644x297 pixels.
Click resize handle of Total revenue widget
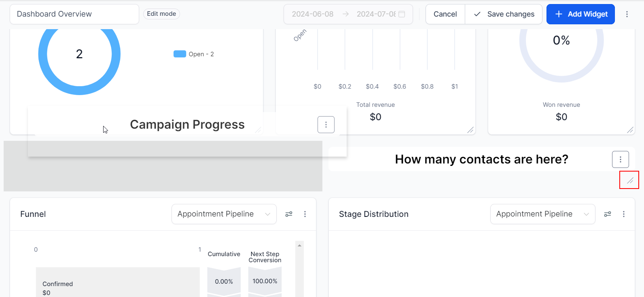point(470,130)
